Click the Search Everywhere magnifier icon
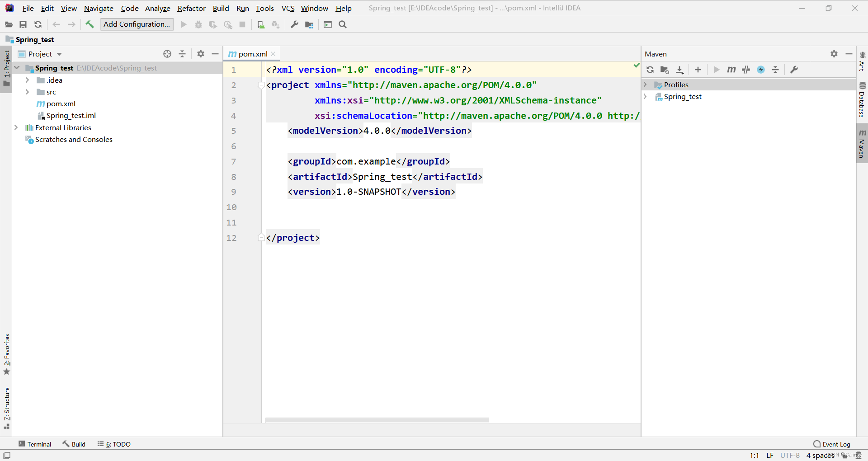 [343, 24]
